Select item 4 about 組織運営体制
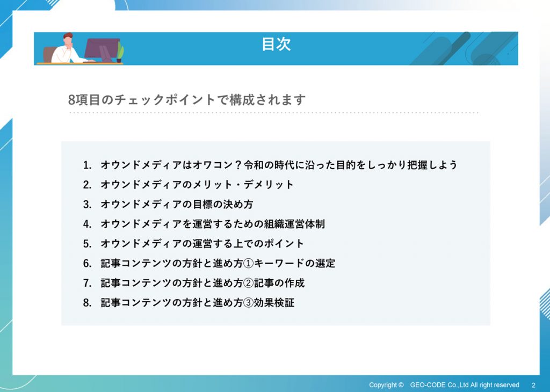This screenshot has height=392, width=550. point(204,224)
